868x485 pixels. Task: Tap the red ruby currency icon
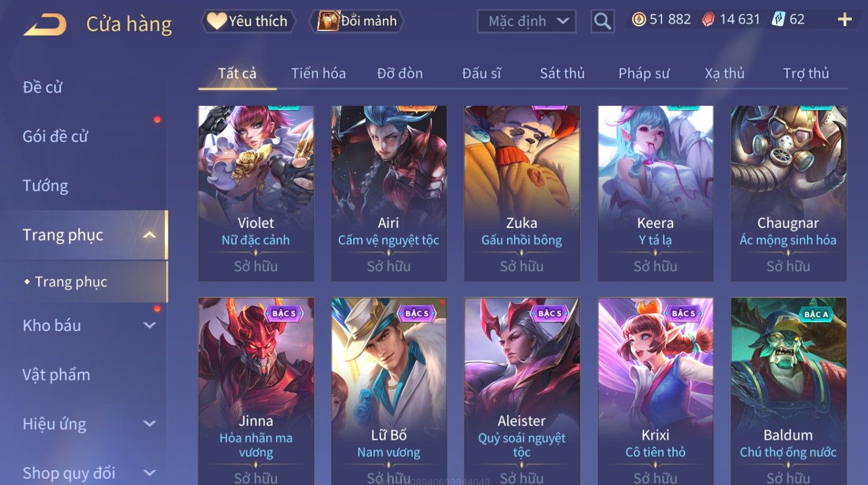708,20
